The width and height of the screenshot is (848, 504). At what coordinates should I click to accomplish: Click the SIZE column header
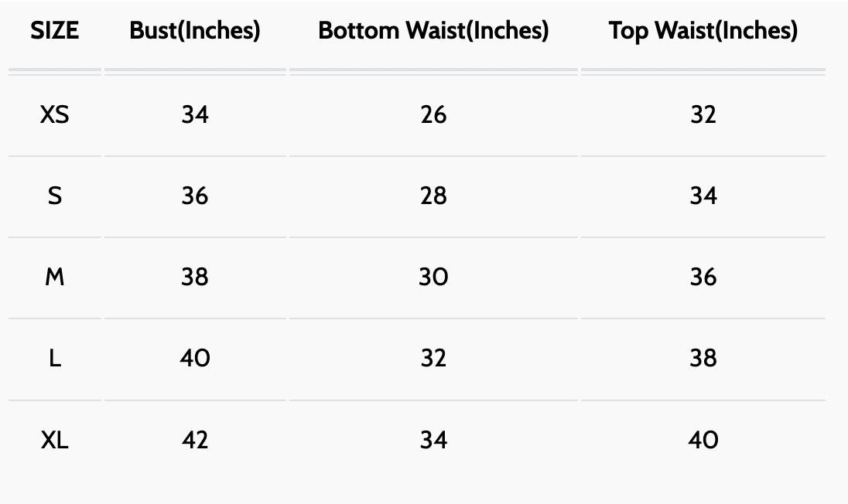[x=55, y=31]
